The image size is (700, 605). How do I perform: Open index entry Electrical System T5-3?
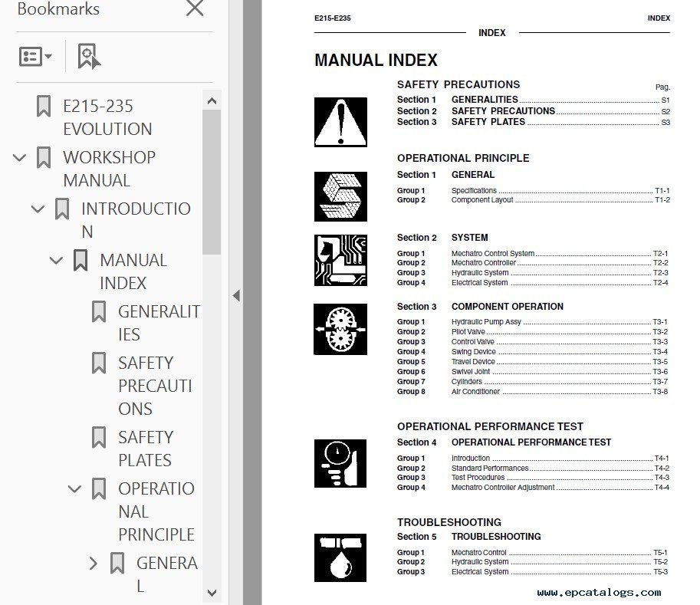point(533,572)
